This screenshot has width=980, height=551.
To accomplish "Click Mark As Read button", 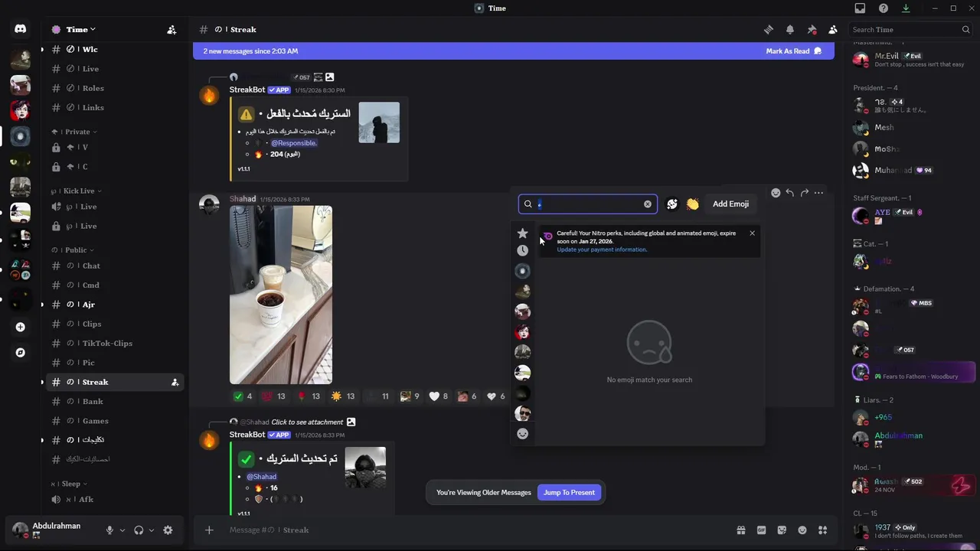I will point(793,51).
